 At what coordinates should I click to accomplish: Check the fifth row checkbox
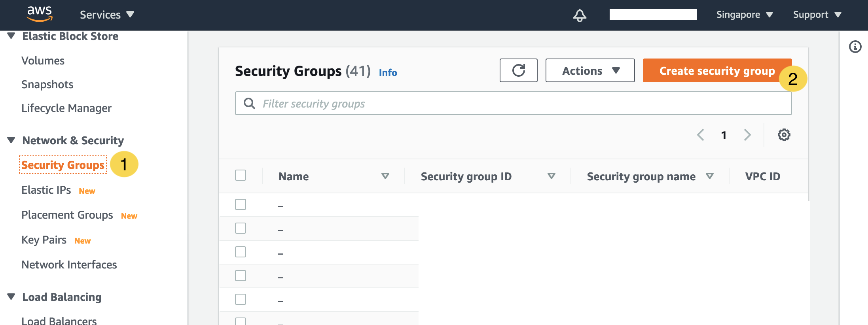tap(241, 299)
